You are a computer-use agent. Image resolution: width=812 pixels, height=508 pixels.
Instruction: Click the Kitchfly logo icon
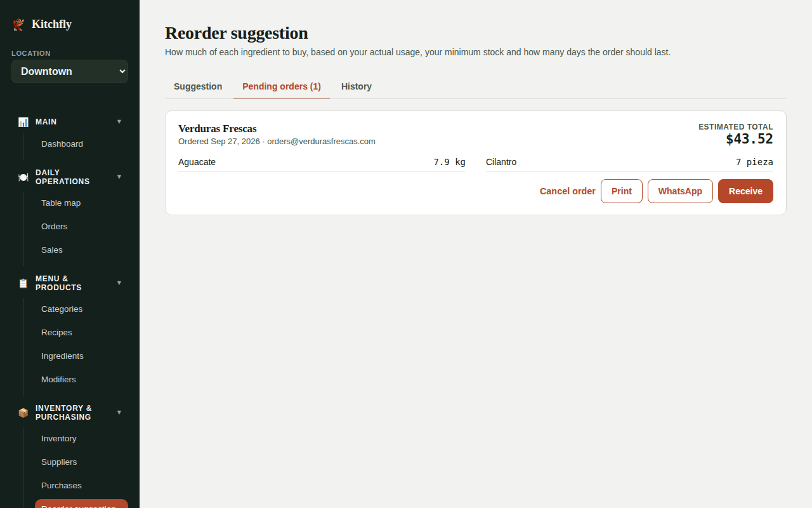[18, 25]
